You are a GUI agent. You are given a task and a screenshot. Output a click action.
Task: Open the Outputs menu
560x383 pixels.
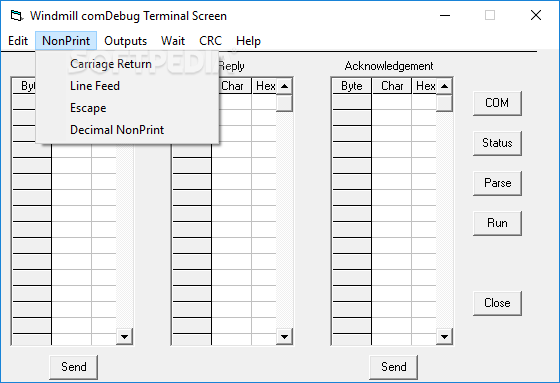[x=125, y=41]
